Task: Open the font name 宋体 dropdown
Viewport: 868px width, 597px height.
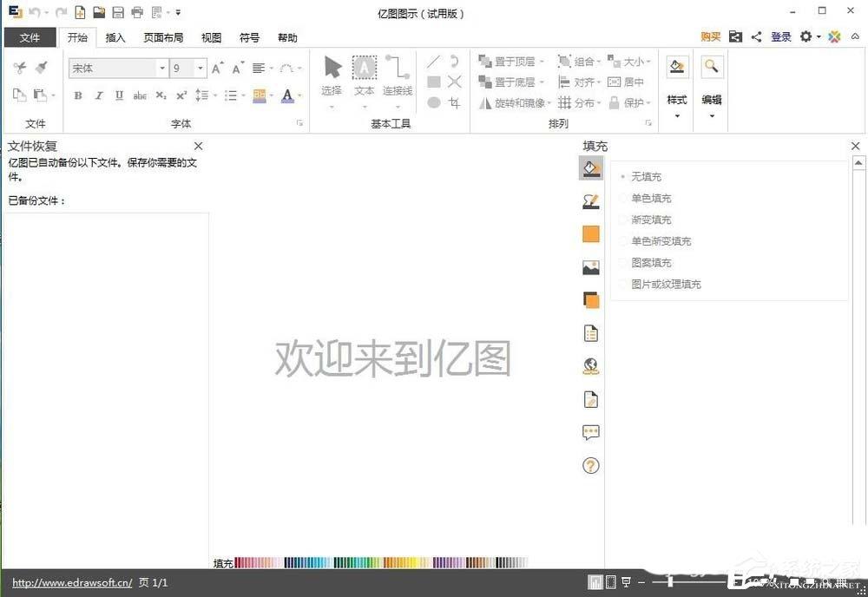Action: point(162,68)
